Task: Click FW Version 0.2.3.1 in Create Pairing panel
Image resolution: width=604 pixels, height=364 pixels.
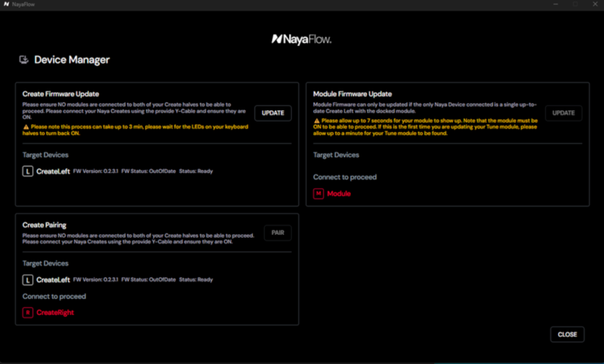Action: click(x=96, y=279)
